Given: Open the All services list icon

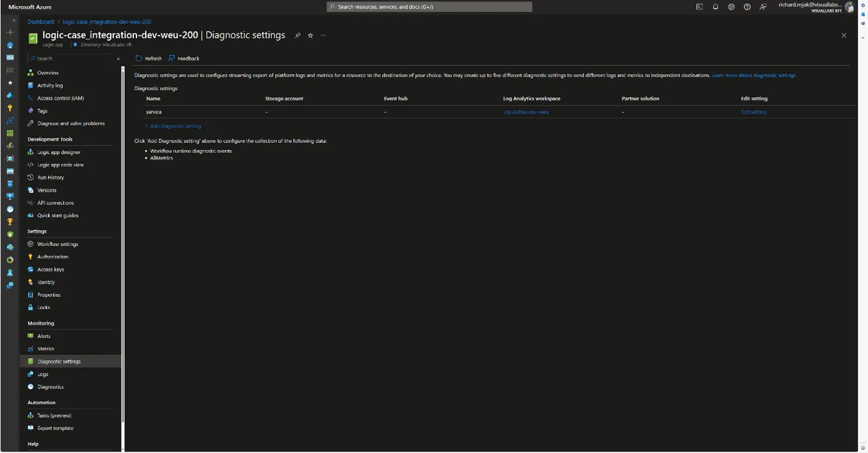Looking at the screenshot, I should [x=10, y=70].
